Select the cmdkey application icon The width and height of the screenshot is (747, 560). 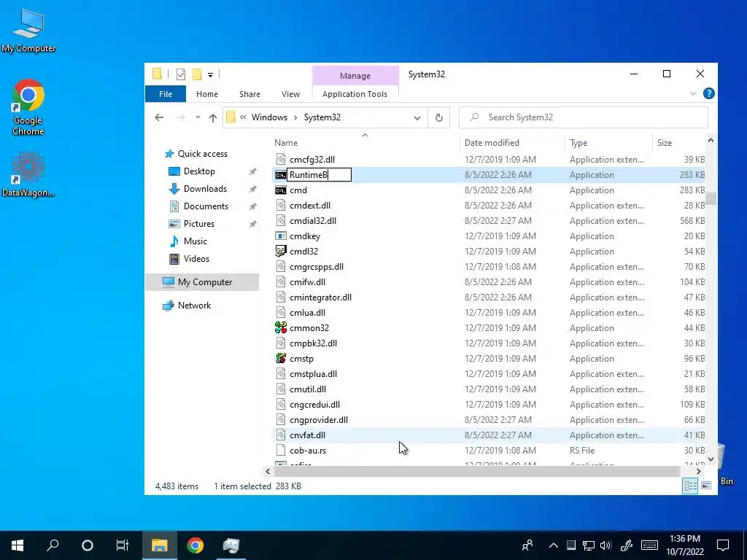[281, 236]
